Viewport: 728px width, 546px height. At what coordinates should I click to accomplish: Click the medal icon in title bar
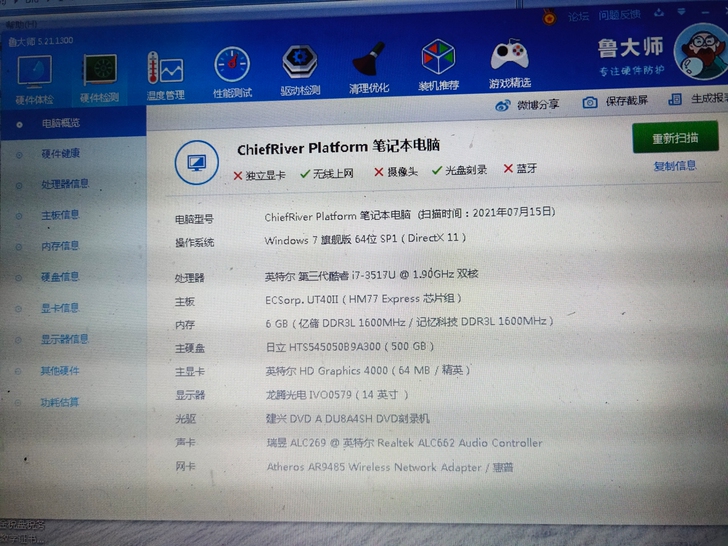(549, 18)
